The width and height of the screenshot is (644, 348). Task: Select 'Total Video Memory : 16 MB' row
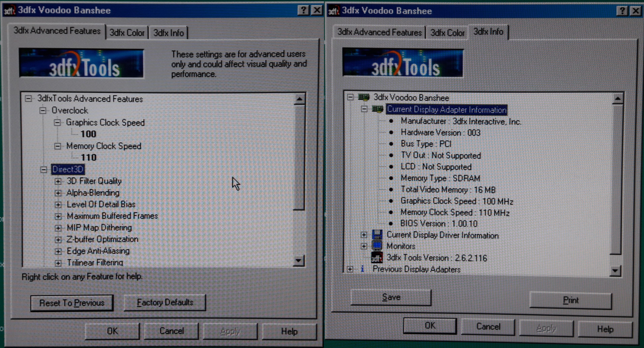click(x=448, y=190)
